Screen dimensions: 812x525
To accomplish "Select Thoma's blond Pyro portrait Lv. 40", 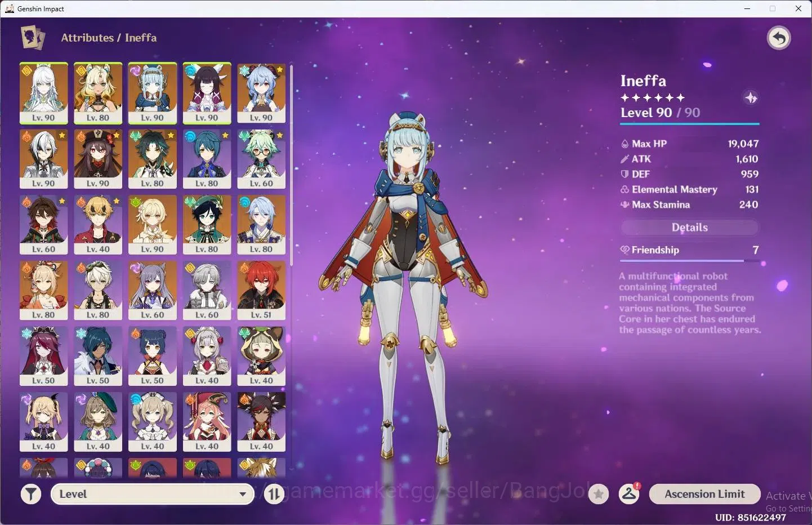I will [x=98, y=225].
